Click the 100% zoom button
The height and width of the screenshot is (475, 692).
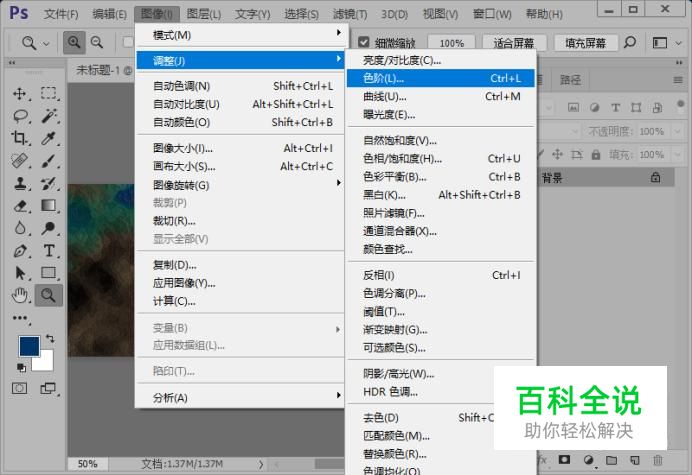coord(451,43)
